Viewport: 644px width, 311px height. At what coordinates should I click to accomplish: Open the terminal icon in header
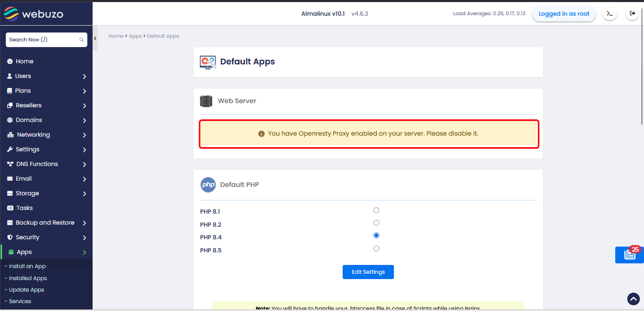pyautogui.click(x=609, y=14)
